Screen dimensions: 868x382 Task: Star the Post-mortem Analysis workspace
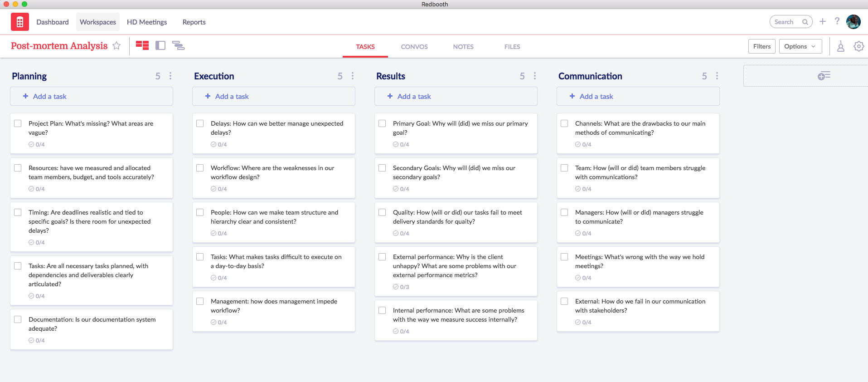click(x=116, y=46)
